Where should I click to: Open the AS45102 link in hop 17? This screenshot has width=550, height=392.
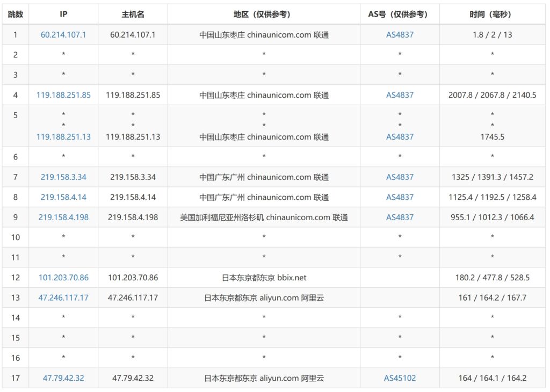point(400,378)
